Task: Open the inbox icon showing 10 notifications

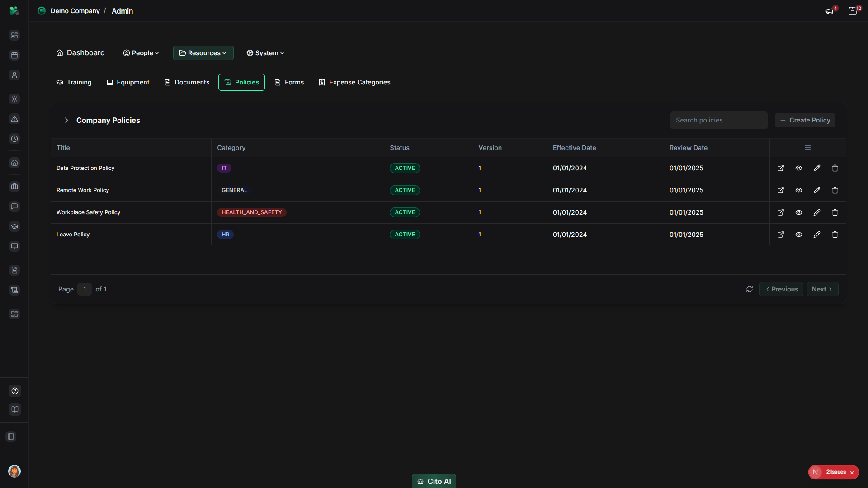Action: (854, 10)
